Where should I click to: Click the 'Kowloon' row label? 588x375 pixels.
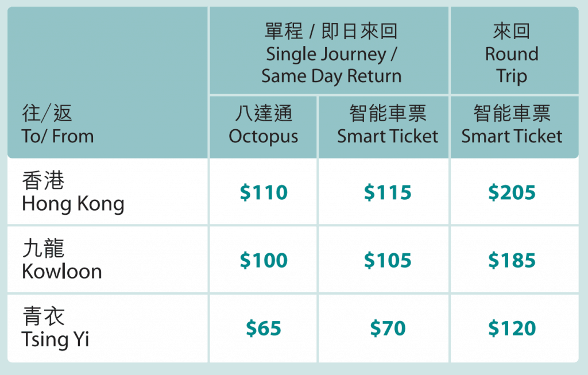(x=62, y=271)
